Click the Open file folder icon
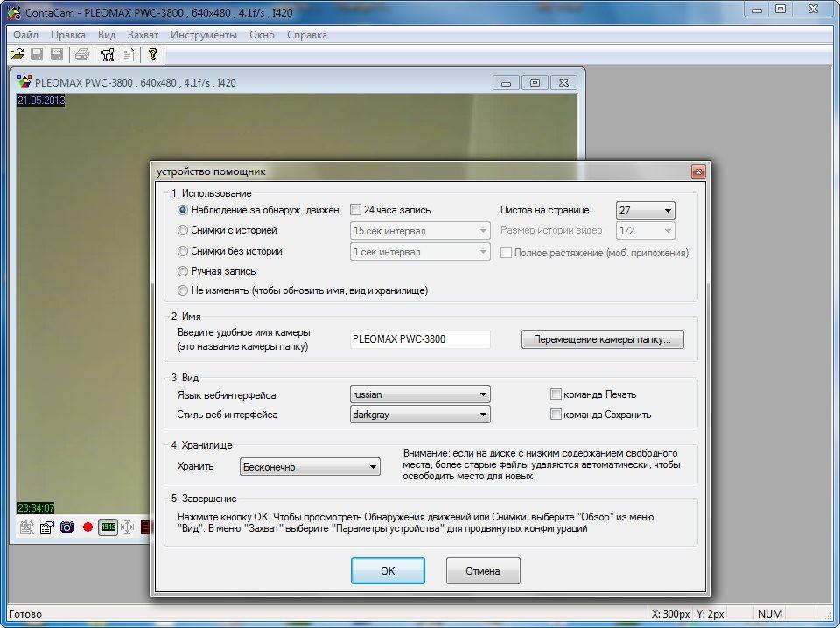This screenshot has height=628, width=840. 17,54
